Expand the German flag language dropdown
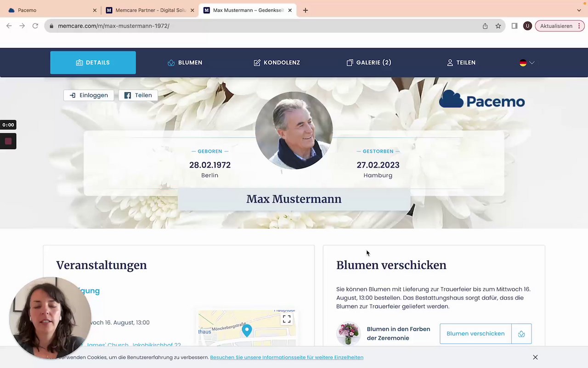This screenshot has height=368, width=588. click(x=527, y=63)
